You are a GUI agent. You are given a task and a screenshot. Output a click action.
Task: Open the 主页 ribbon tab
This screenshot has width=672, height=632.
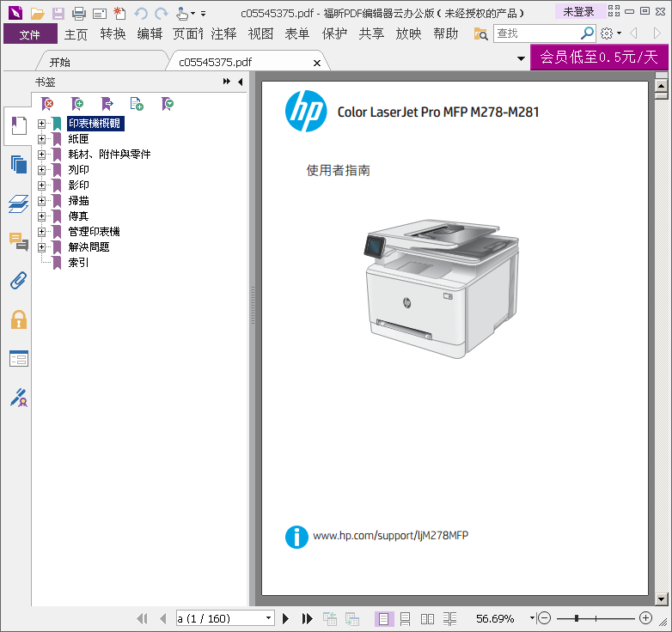pyautogui.click(x=76, y=33)
